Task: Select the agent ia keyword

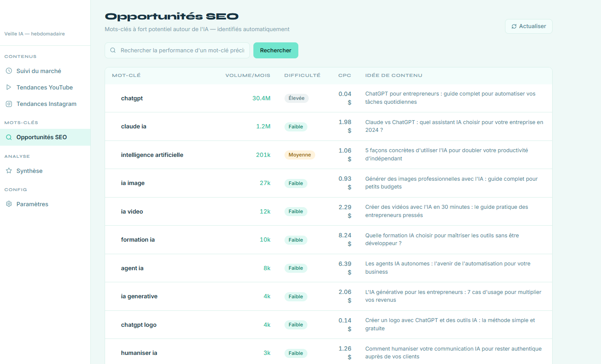Action: click(x=132, y=268)
